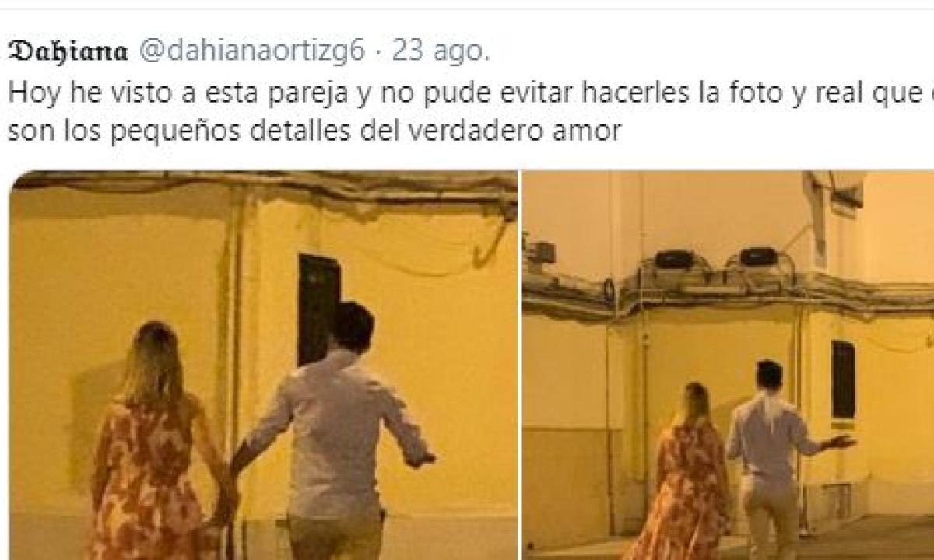934x560 pixels.
Task: Click the couple's holding hands in left photo
Action: pyautogui.click(x=225, y=498)
